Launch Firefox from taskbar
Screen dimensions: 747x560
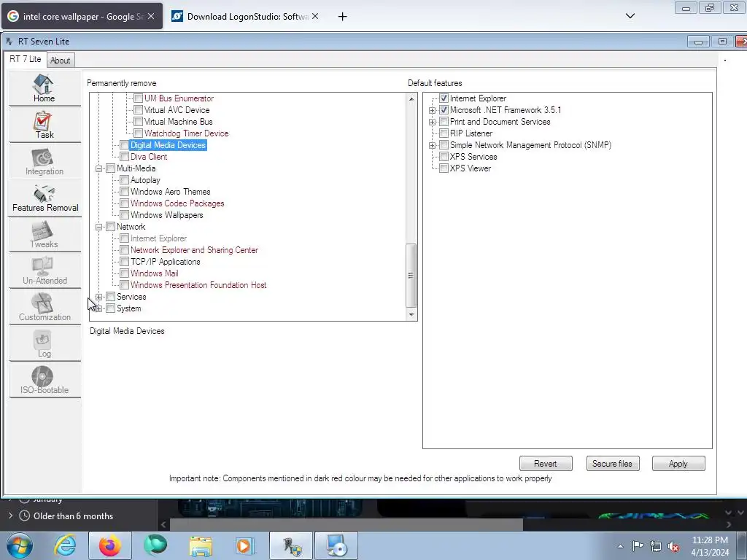(x=110, y=545)
